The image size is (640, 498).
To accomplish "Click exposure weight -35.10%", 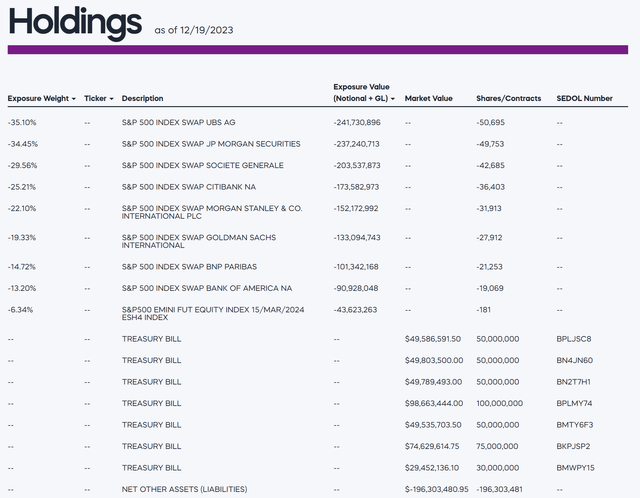I will [22, 122].
